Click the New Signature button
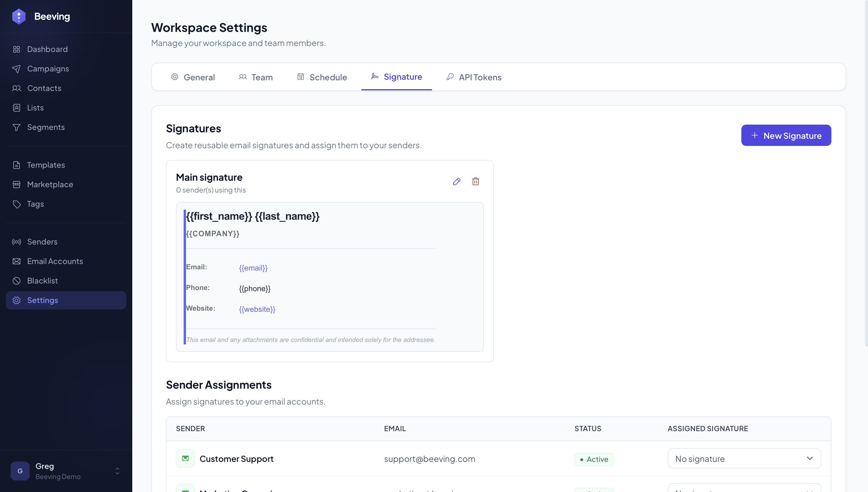 [786, 136]
